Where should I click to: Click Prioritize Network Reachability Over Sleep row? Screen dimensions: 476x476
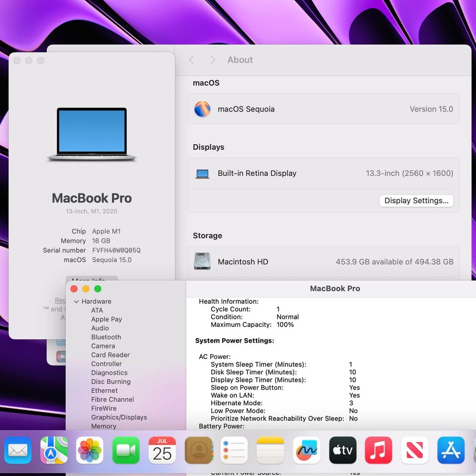(284, 418)
